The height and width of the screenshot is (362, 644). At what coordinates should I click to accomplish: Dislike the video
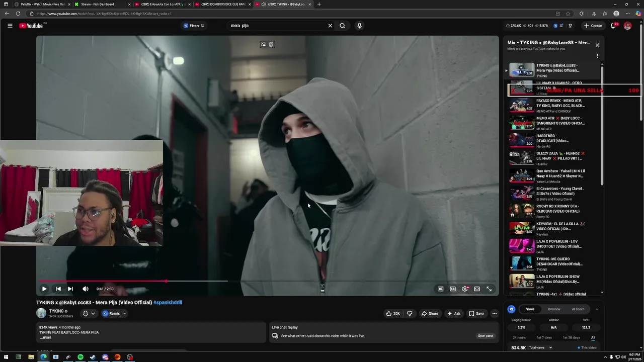410,313
